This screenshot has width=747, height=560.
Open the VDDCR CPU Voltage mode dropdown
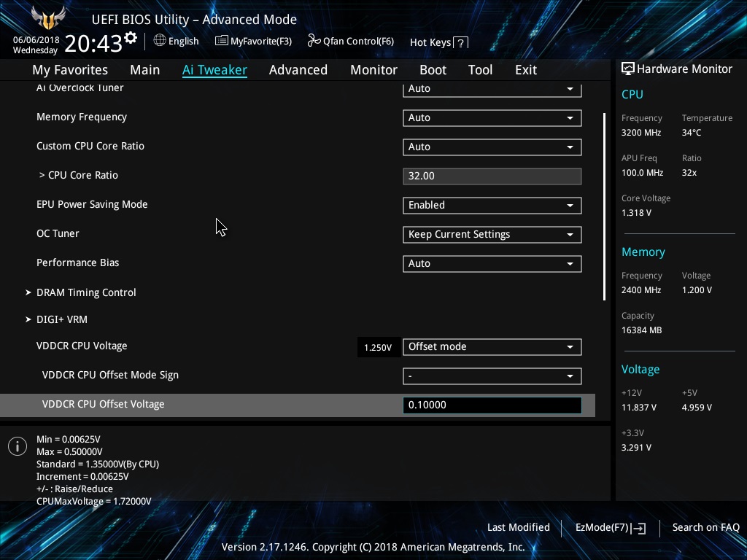click(x=492, y=346)
